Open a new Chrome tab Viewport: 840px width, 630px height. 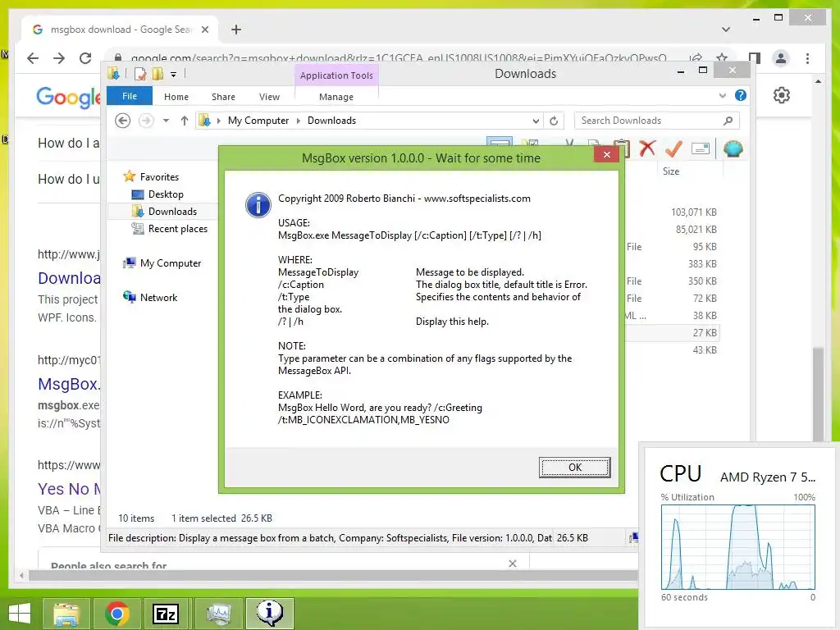tap(236, 30)
